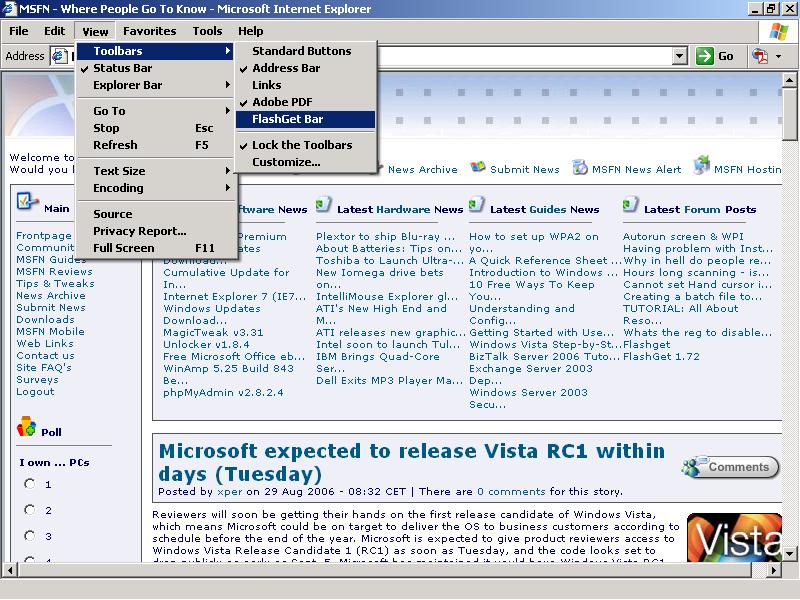Click the Go button label

point(726,56)
